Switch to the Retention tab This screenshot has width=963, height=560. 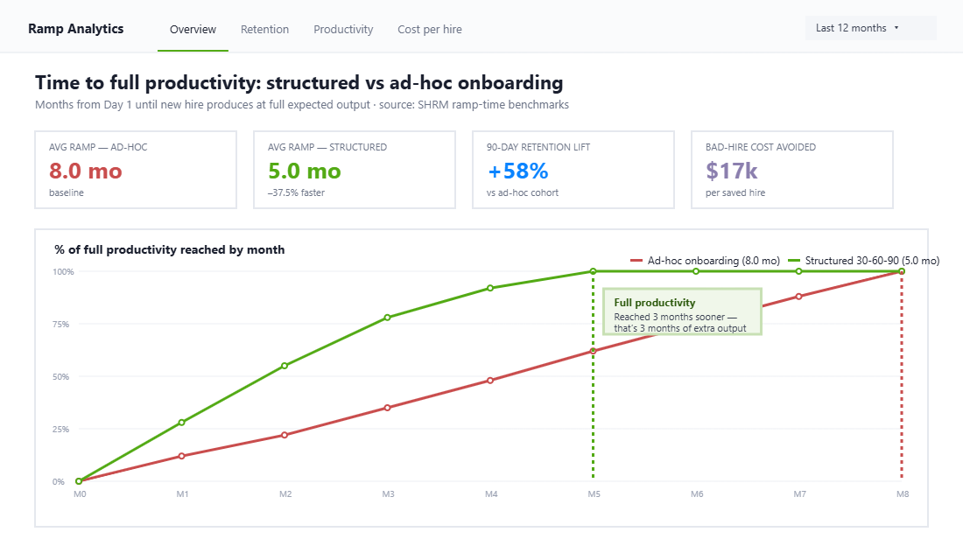(264, 29)
